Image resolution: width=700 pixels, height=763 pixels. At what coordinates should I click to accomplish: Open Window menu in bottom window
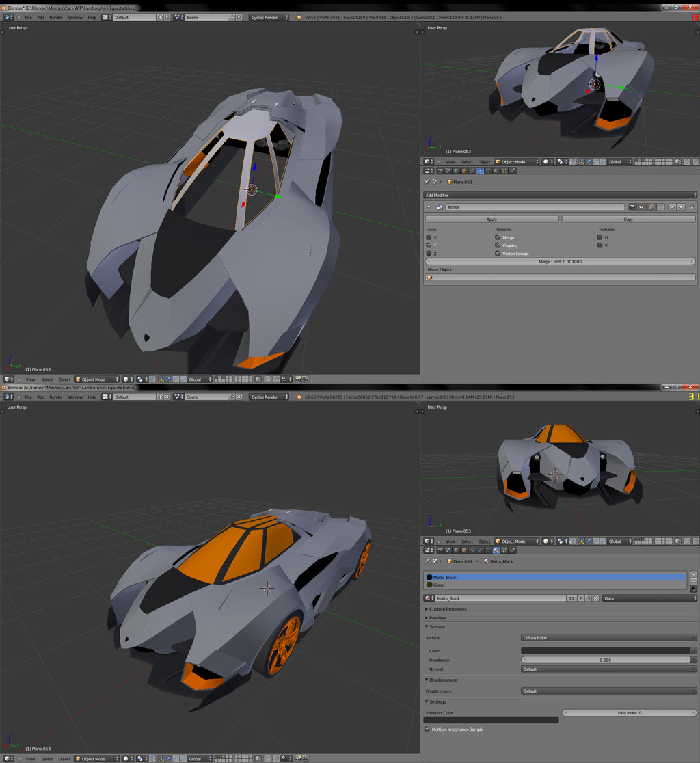coord(75,397)
